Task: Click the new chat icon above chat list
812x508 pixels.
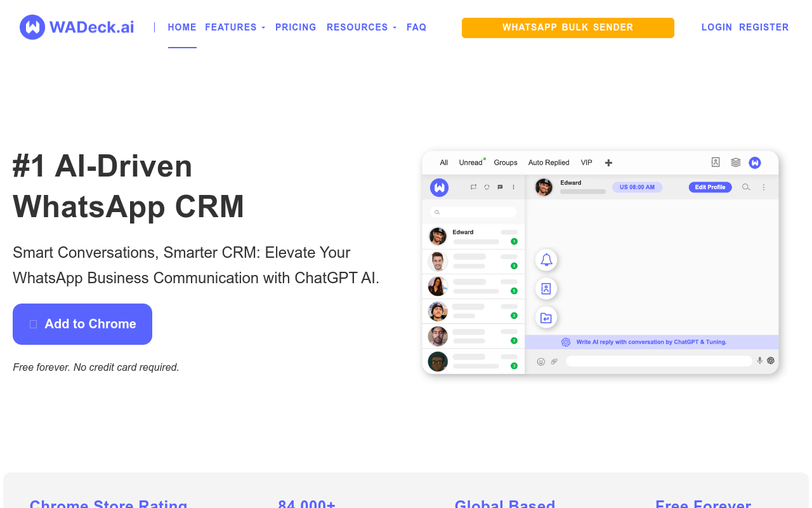Action: [x=501, y=187]
